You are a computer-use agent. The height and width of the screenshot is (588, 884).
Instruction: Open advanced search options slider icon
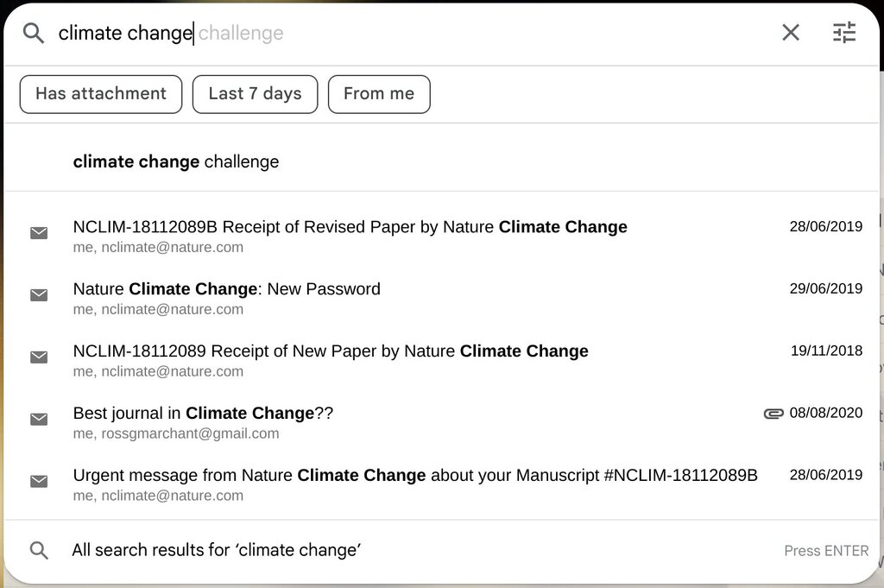(844, 33)
